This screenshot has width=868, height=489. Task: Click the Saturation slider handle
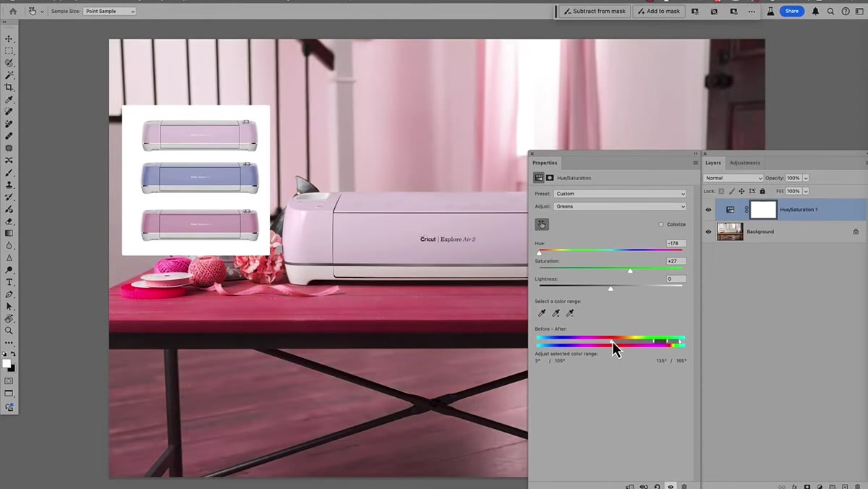pyautogui.click(x=630, y=271)
